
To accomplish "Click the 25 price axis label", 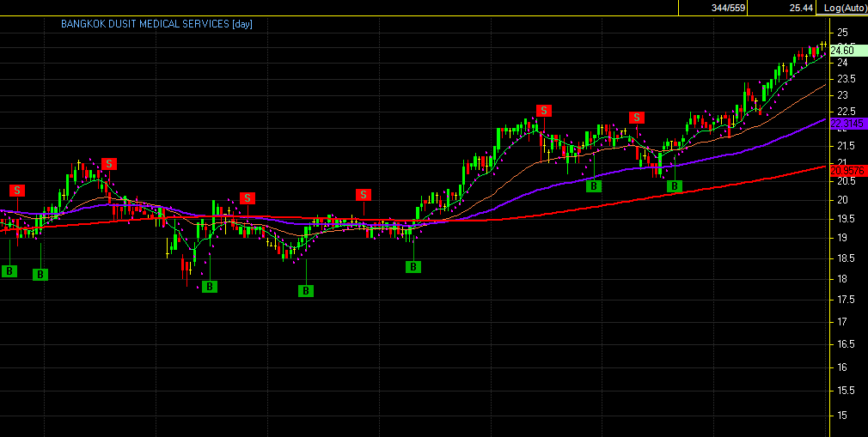I will pyautogui.click(x=842, y=32).
